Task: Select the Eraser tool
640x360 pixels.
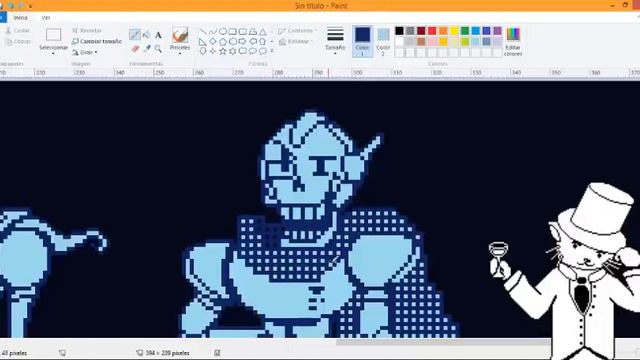Action: 135,49
